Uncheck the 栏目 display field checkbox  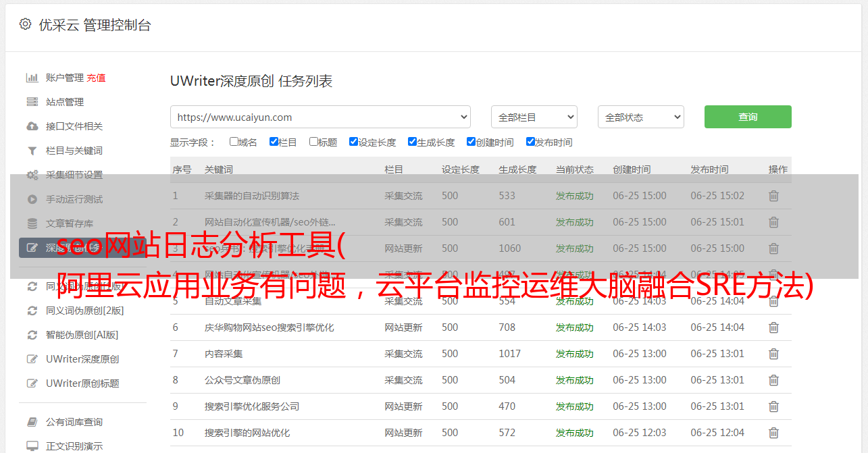click(x=274, y=142)
